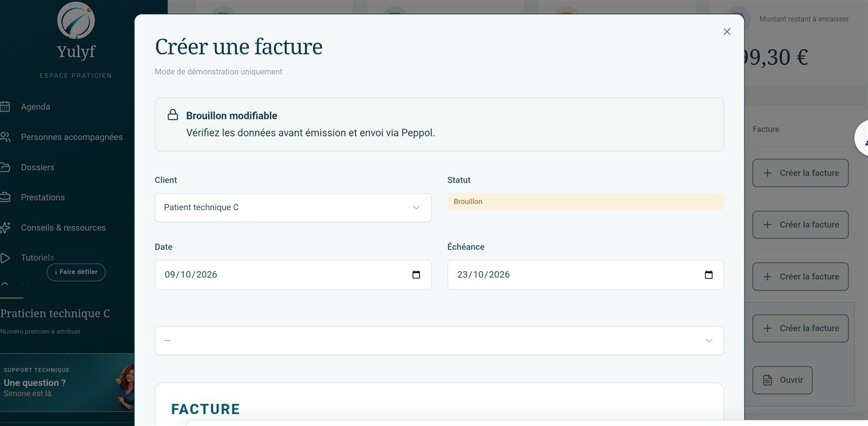Click the Mode de démonstration uniquement subtitle

pyautogui.click(x=218, y=72)
